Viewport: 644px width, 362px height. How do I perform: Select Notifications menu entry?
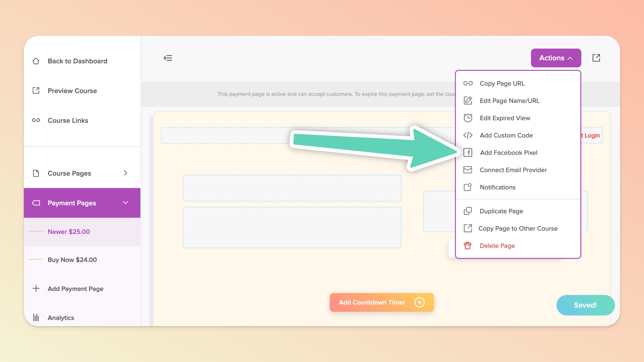click(497, 187)
